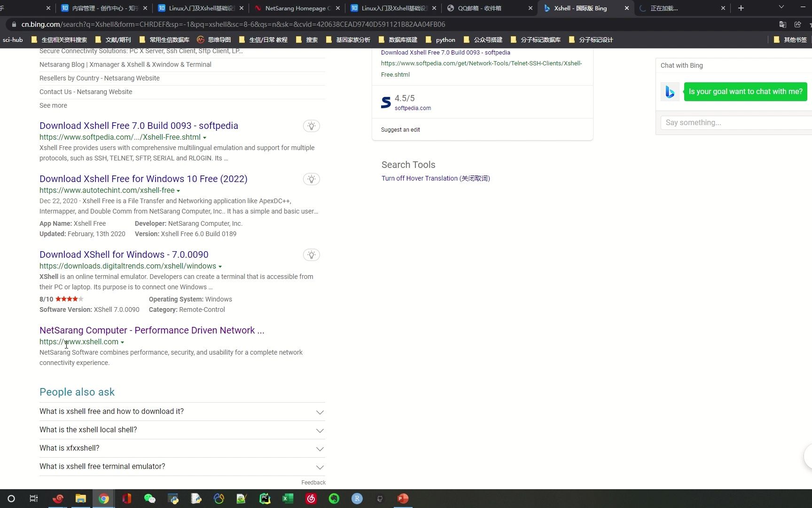812x508 pixels.
Task: Click "Is your goal want to chat with me?" bubble
Action: coord(745,92)
